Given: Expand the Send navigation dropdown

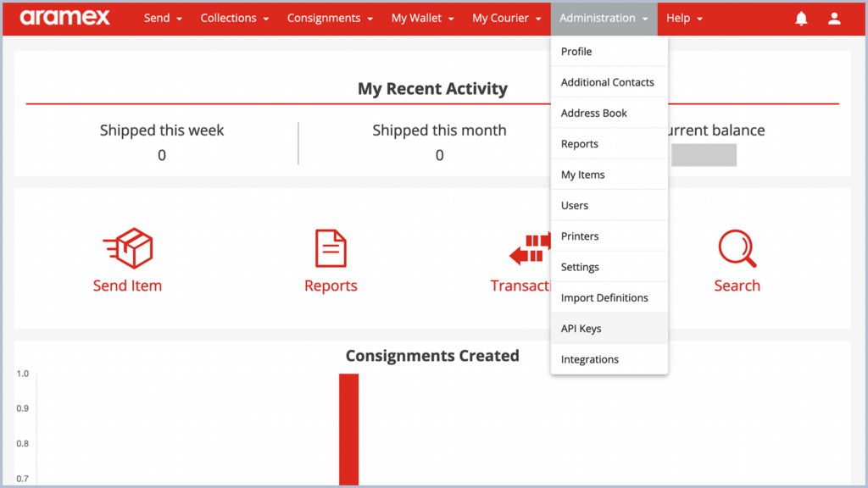Looking at the screenshot, I should pyautogui.click(x=163, y=18).
